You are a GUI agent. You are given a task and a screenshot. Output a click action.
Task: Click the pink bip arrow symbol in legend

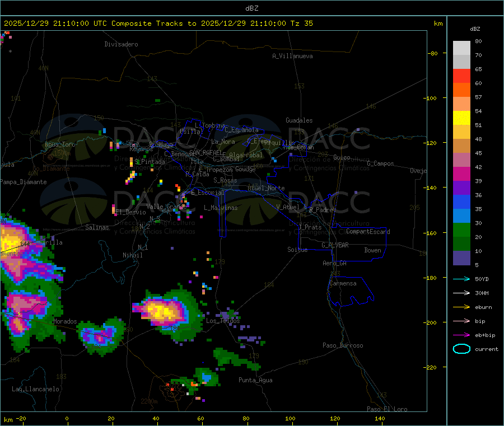(461, 321)
